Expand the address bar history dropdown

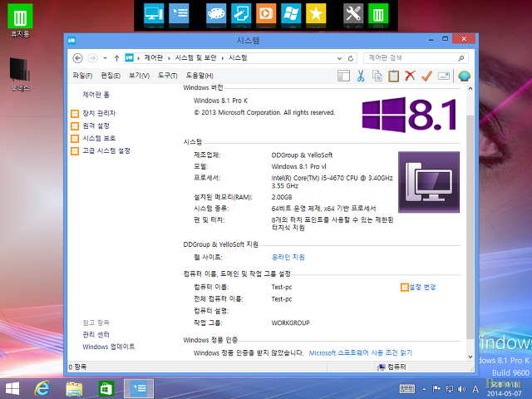pyautogui.click(x=339, y=58)
